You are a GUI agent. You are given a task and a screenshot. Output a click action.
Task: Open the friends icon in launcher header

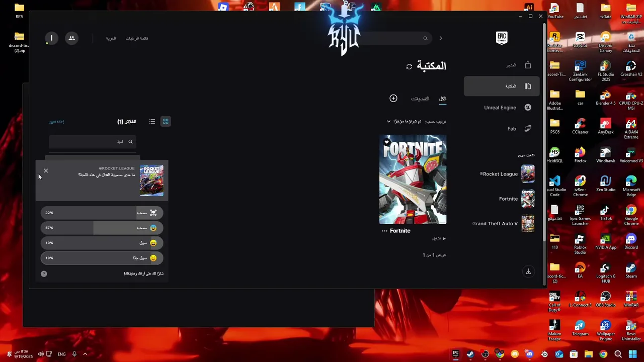[x=71, y=38]
